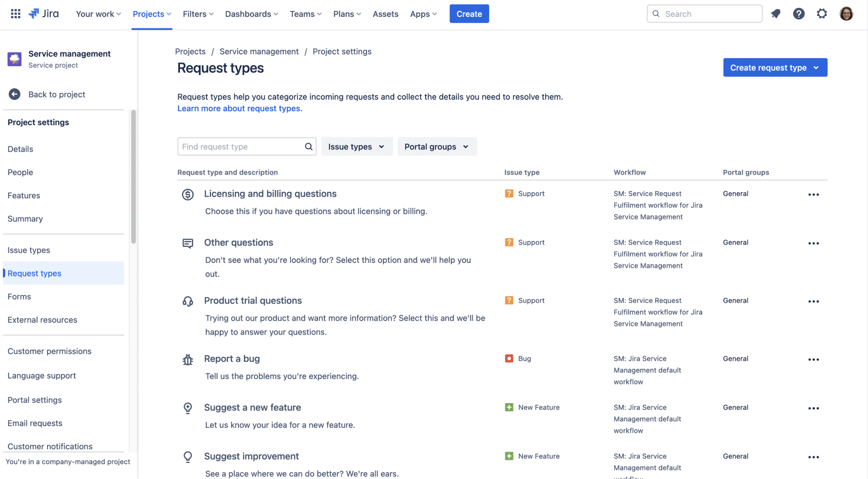Viewport: 868px width, 479px height.
Task: Click the blue Create button
Action: (x=469, y=14)
